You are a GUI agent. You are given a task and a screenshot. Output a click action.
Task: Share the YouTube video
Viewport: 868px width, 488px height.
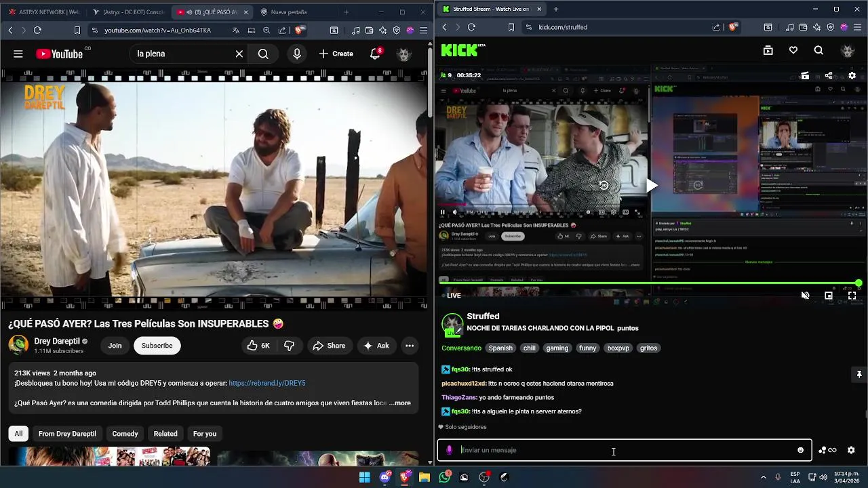click(329, 346)
